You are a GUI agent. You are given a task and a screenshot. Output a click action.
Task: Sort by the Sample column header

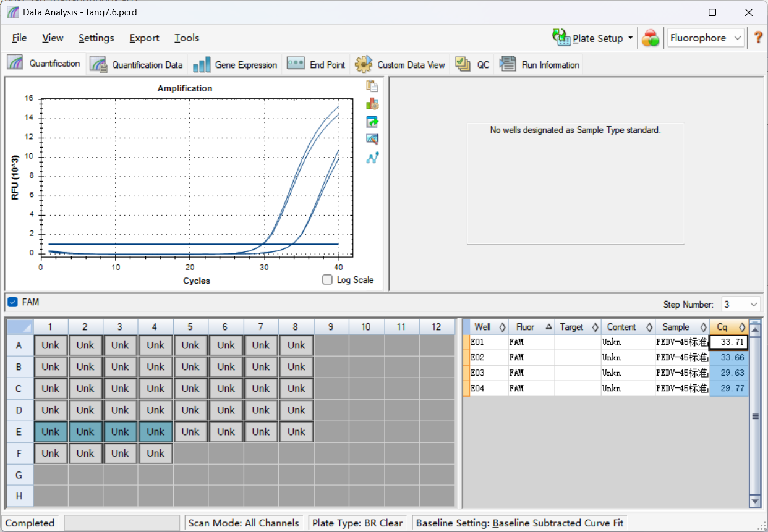(x=682, y=327)
